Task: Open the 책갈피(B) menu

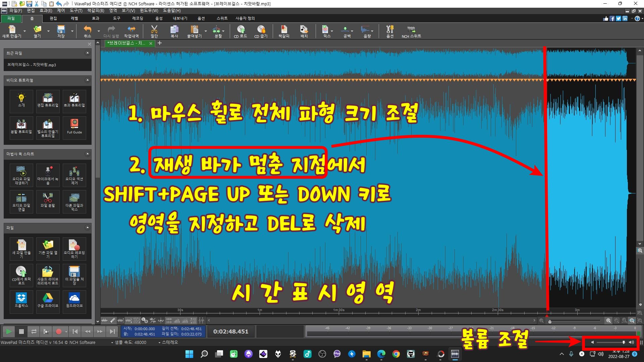Action: point(96,11)
